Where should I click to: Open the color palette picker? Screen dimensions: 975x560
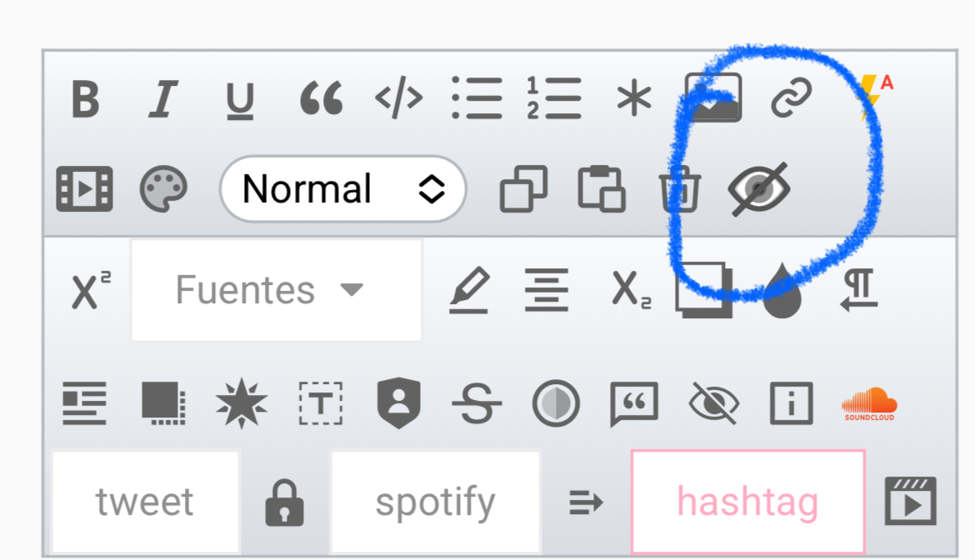(162, 188)
